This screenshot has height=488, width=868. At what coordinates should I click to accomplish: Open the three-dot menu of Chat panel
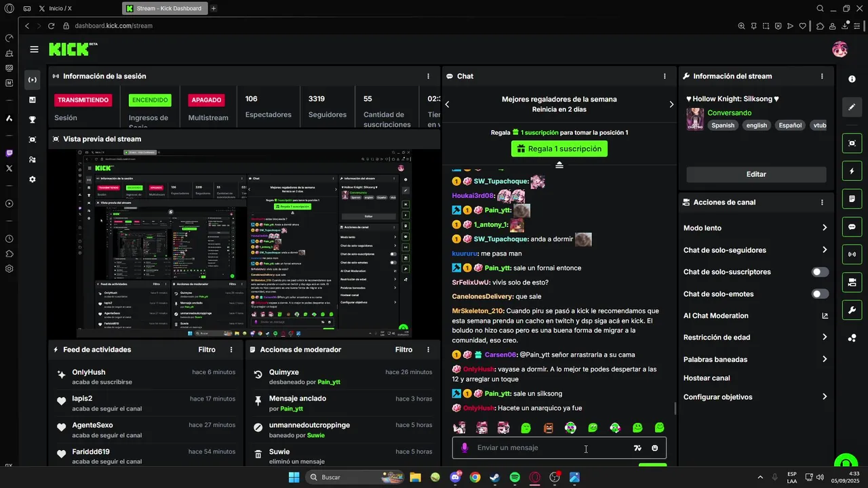(x=665, y=77)
